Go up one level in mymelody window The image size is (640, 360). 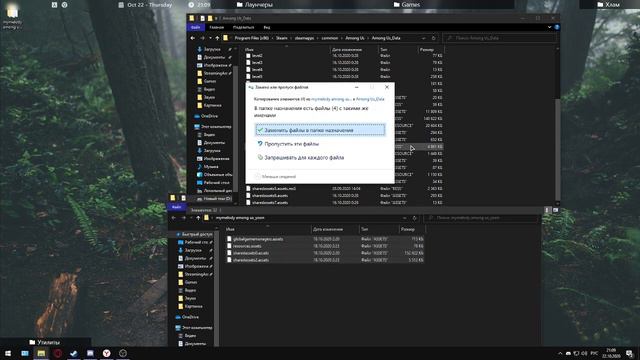198,218
